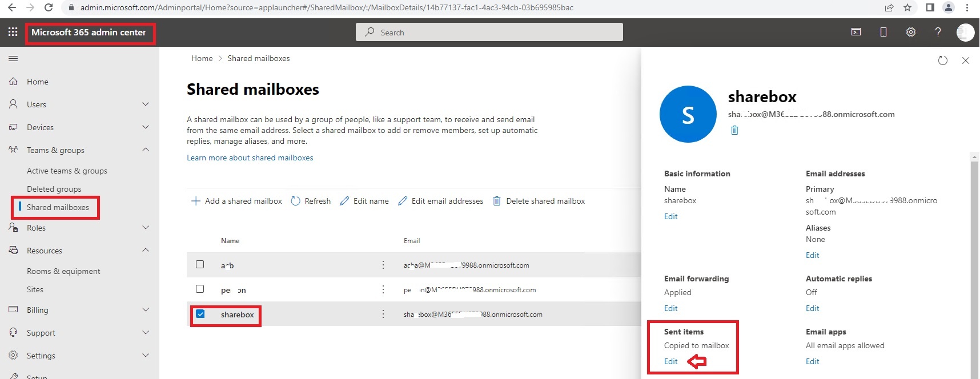Click the sharebox name in the list
The height and width of the screenshot is (379, 980).
tap(238, 315)
